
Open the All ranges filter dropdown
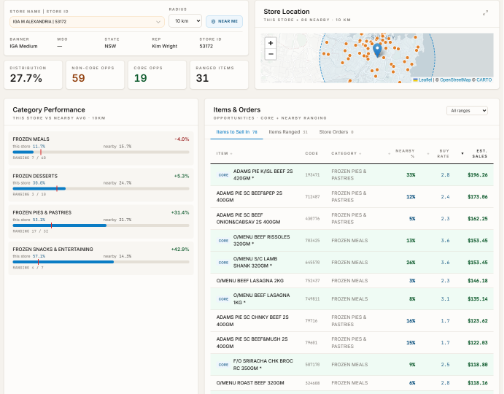(x=467, y=110)
